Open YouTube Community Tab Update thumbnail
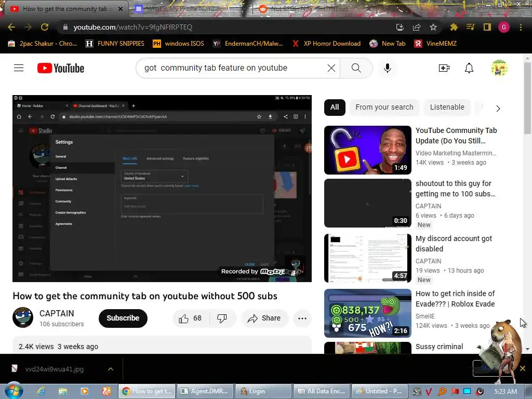Screen dimensions: 532x399 (367, 150)
